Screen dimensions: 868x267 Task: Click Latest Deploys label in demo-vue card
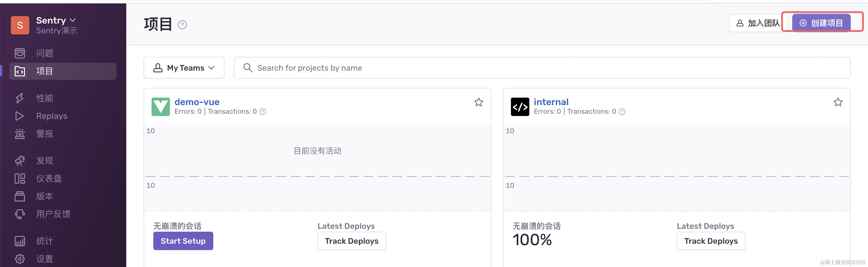[x=346, y=226]
